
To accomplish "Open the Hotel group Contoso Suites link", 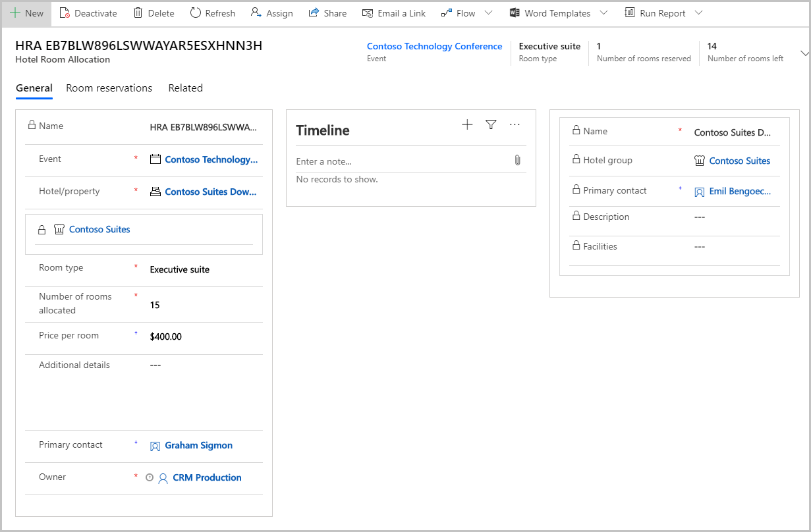I will click(x=740, y=161).
